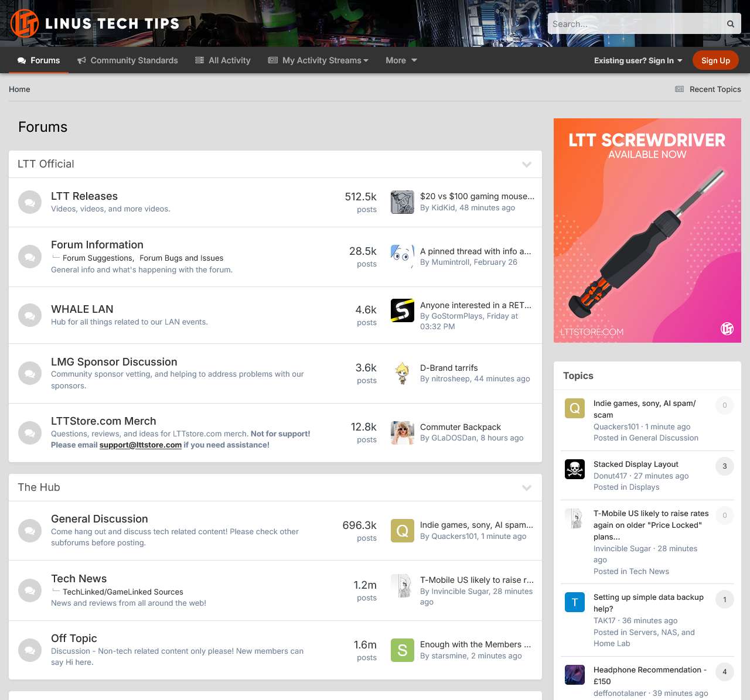Open the More dropdown menu

[x=401, y=60]
